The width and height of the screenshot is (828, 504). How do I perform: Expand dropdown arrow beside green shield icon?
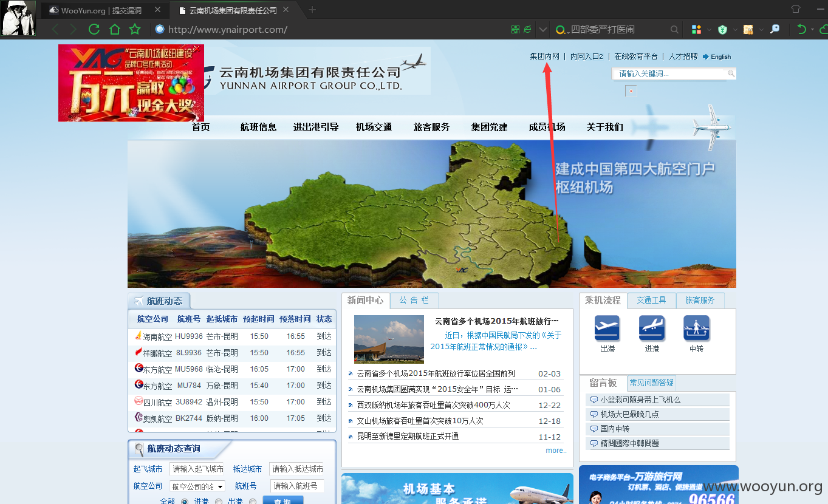pyautogui.click(x=734, y=29)
